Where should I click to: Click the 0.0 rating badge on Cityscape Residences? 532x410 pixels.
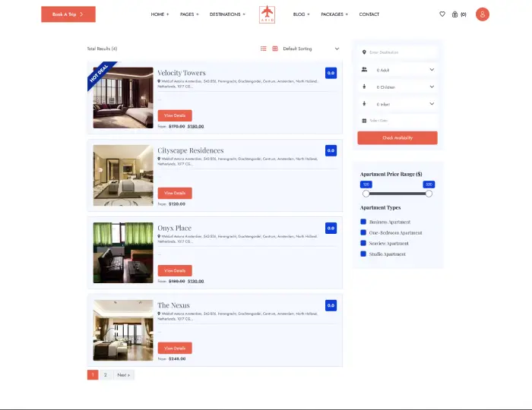[331, 151]
